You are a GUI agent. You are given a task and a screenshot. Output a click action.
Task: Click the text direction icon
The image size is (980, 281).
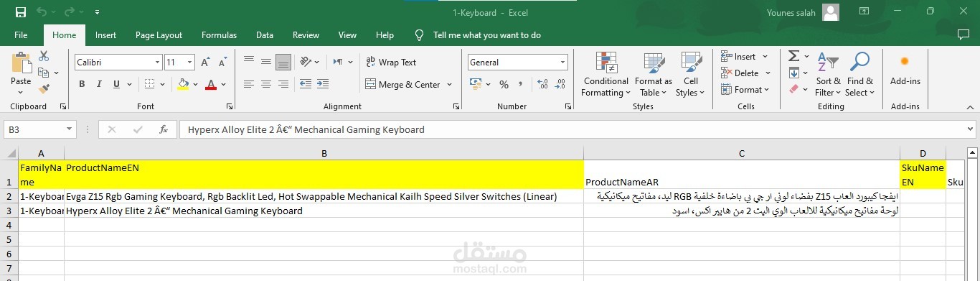[337, 62]
